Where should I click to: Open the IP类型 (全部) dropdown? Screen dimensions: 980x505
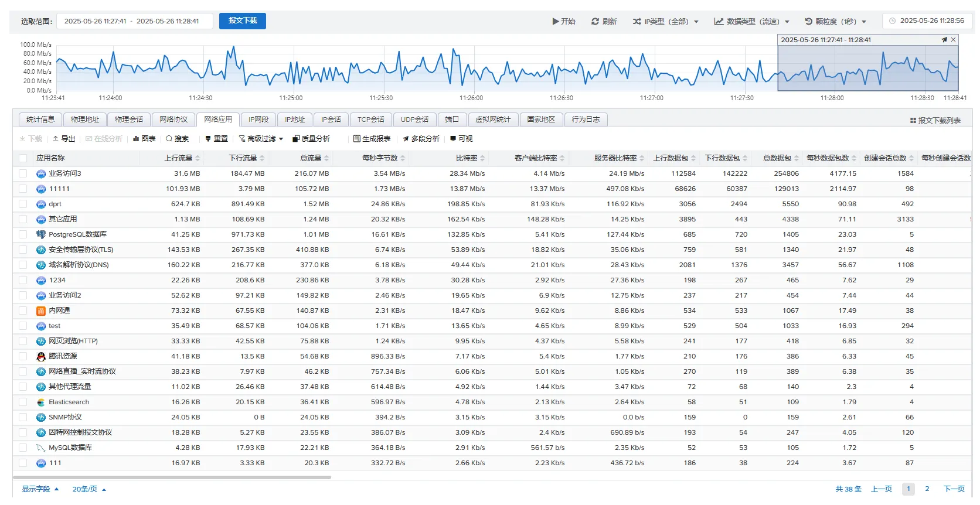pyautogui.click(x=666, y=21)
